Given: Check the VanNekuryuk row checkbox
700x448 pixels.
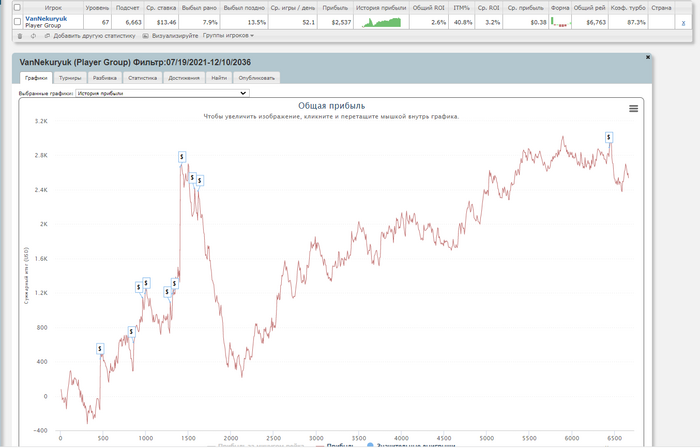Looking at the screenshot, I should pos(17,21).
